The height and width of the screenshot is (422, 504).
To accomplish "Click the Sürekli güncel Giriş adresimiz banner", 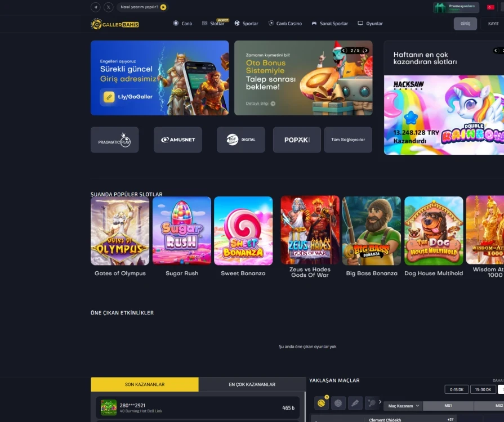I will tap(160, 78).
